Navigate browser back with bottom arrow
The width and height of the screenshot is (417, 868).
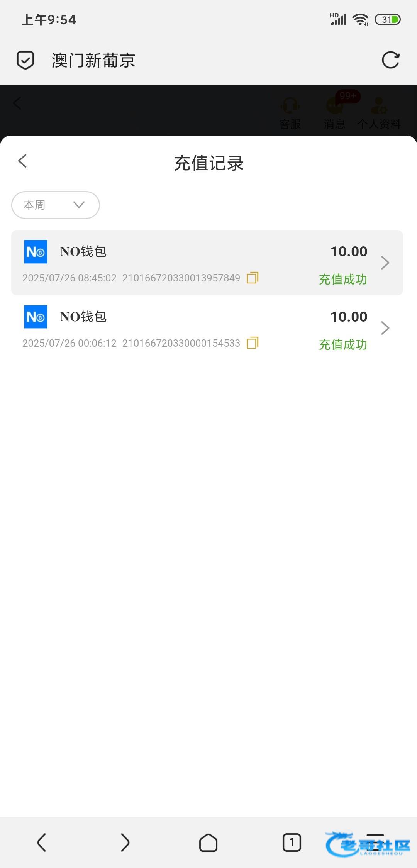point(42,842)
